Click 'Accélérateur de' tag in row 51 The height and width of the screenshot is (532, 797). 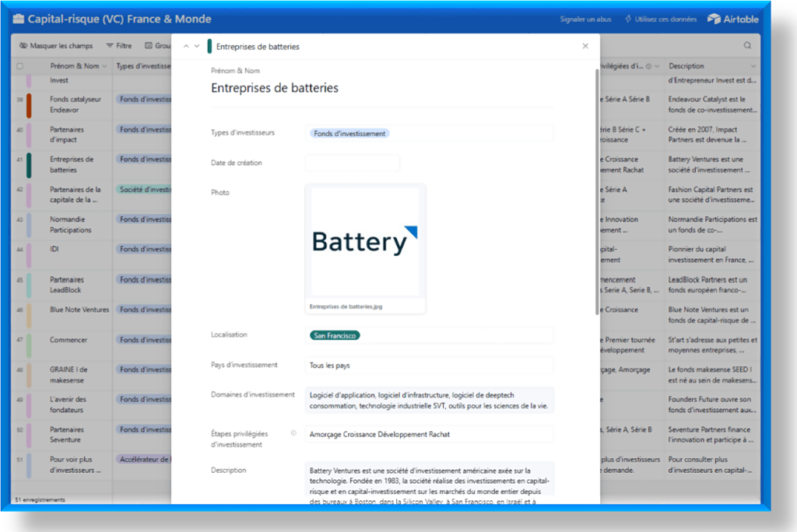point(143,460)
